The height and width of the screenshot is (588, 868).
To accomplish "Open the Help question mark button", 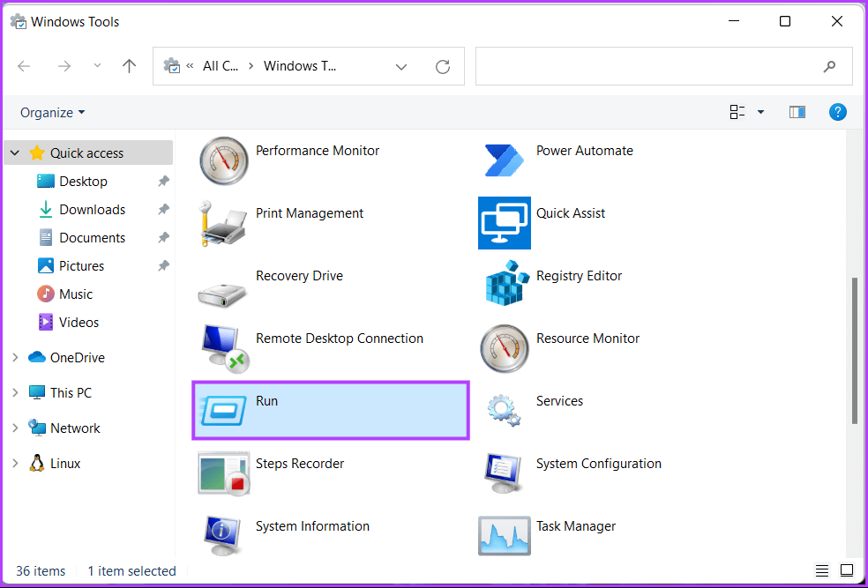I will [837, 112].
